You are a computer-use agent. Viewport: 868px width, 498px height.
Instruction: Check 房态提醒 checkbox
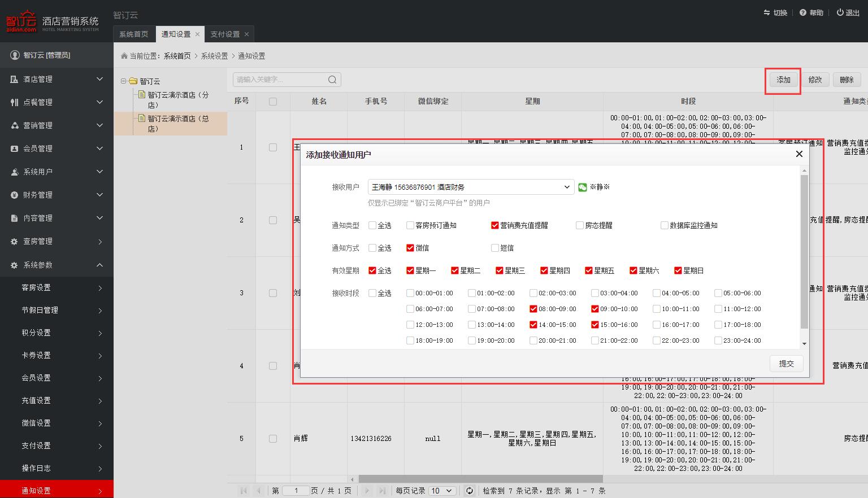point(580,225)
